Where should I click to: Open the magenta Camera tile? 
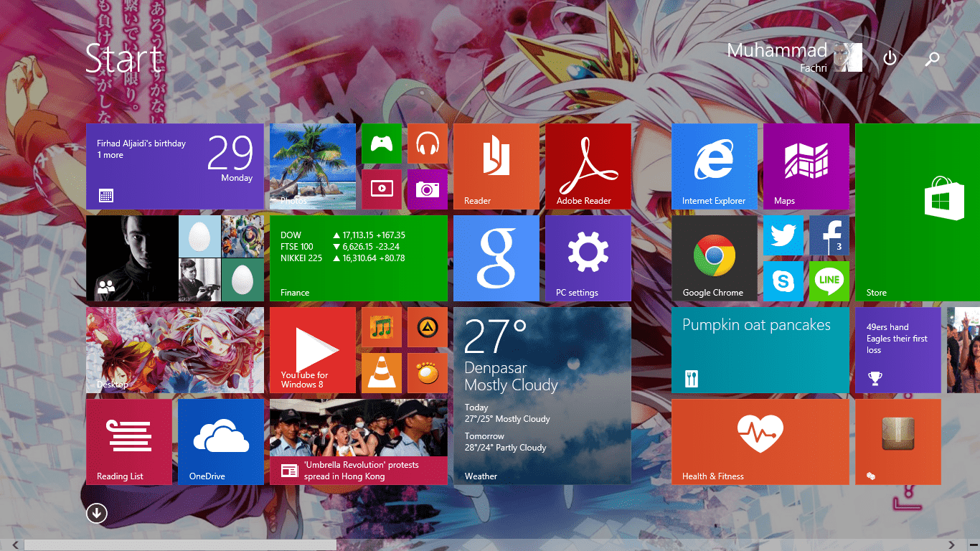427,189
